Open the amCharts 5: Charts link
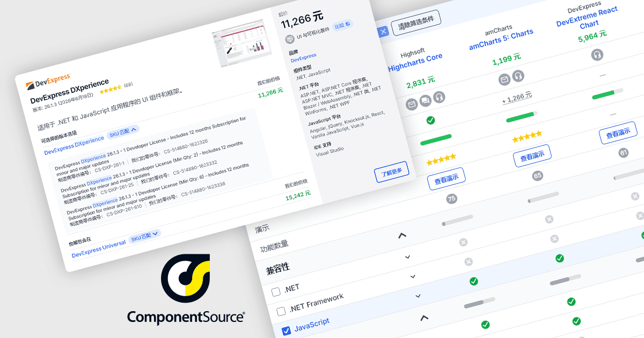This screenshot has height=338, width=644. pos(501,40)
